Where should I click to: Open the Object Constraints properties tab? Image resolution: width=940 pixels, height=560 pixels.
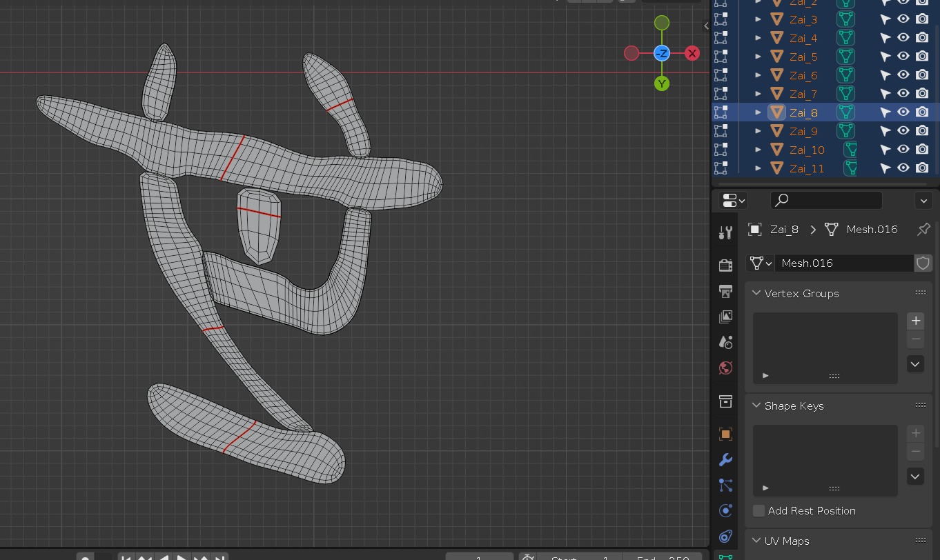click(x=725, y=537)
